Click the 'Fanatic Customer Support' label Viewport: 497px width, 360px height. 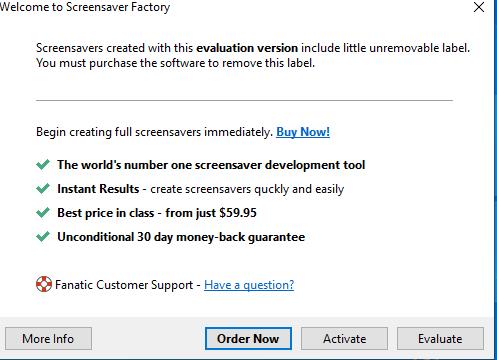[124, 285]
